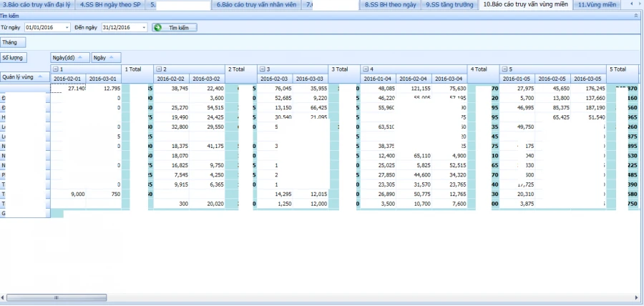The width and height of the screenshot is (644, 306).
Task: Open the 4.SS BH ngày theo SP tab
Action: click(109, 5)
